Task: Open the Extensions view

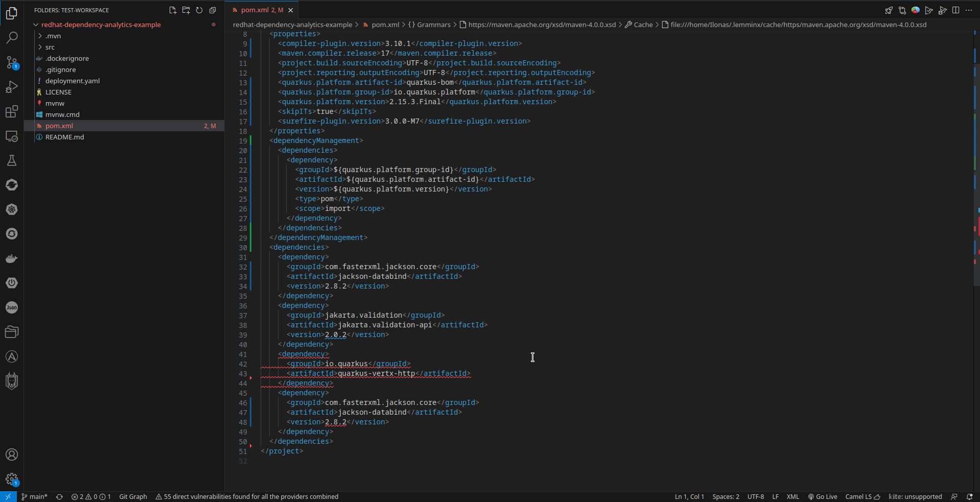Action: 11,111
